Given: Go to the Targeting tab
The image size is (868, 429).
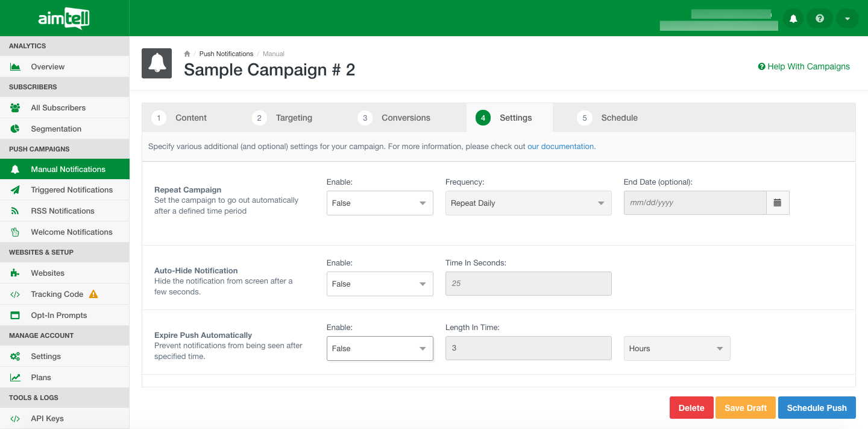Looking at the screenshot, I should 282,118.
